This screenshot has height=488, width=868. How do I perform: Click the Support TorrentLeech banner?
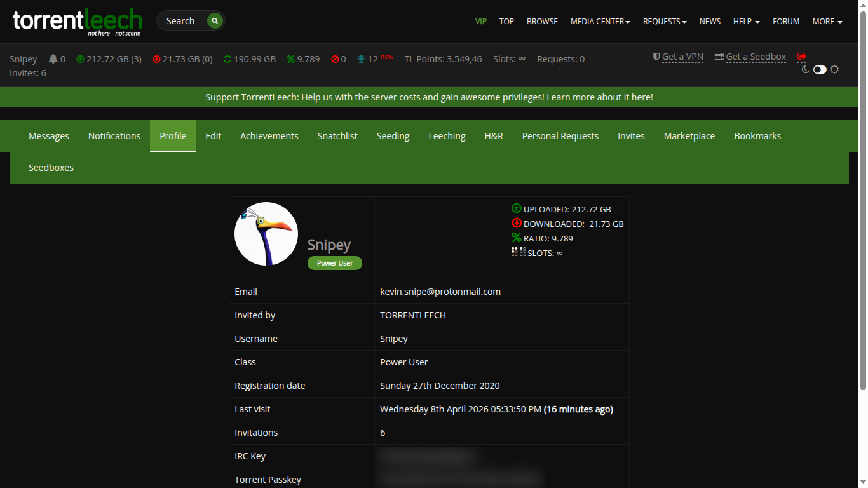(x=429, y=97)
